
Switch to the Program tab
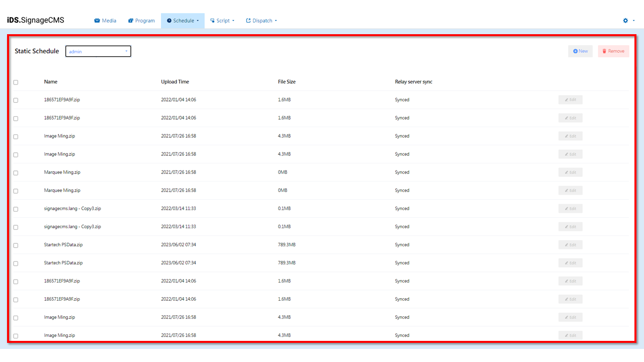click(x=145, y=21)
